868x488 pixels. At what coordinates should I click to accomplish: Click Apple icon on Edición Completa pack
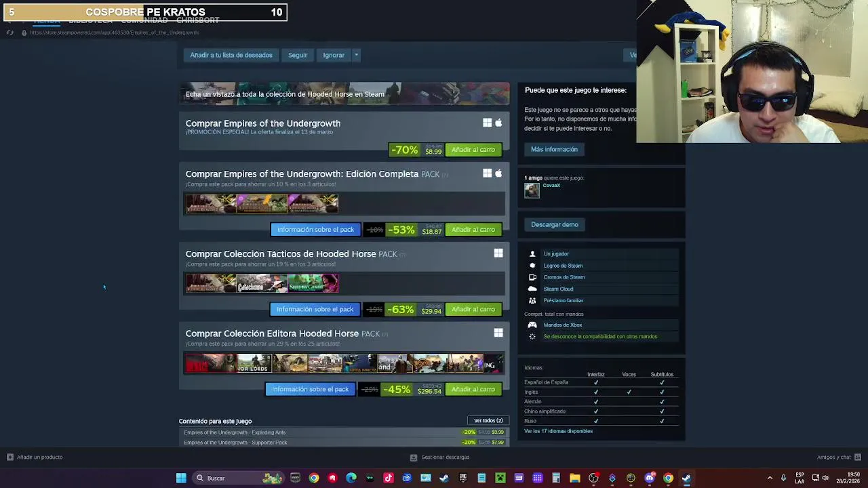point(498,174)
